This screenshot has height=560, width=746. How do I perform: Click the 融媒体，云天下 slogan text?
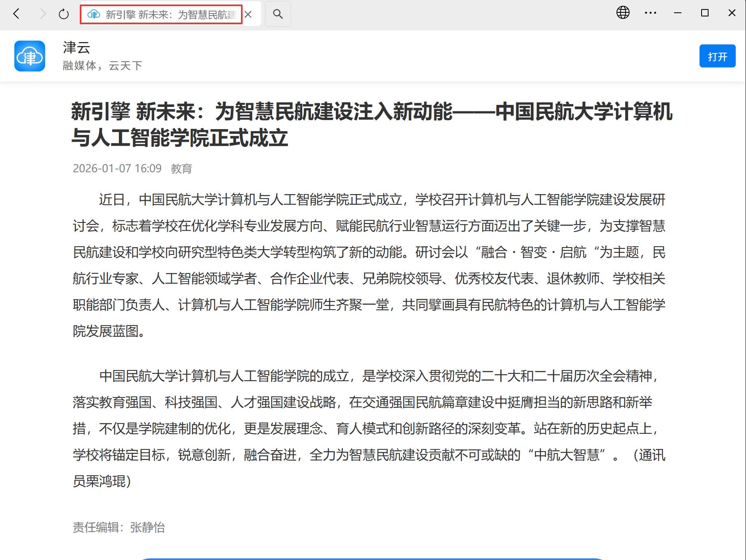tap(102, 66)
